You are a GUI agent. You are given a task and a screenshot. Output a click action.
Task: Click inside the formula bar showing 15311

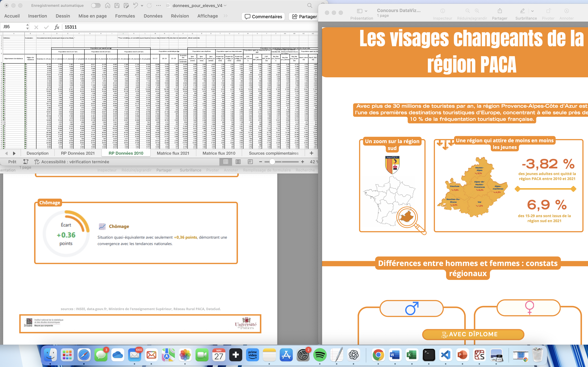(71, 27)
